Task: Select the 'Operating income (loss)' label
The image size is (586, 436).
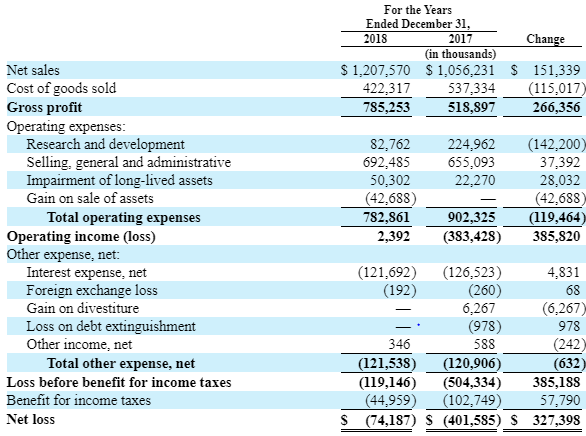Action: (x=81, y=236)
